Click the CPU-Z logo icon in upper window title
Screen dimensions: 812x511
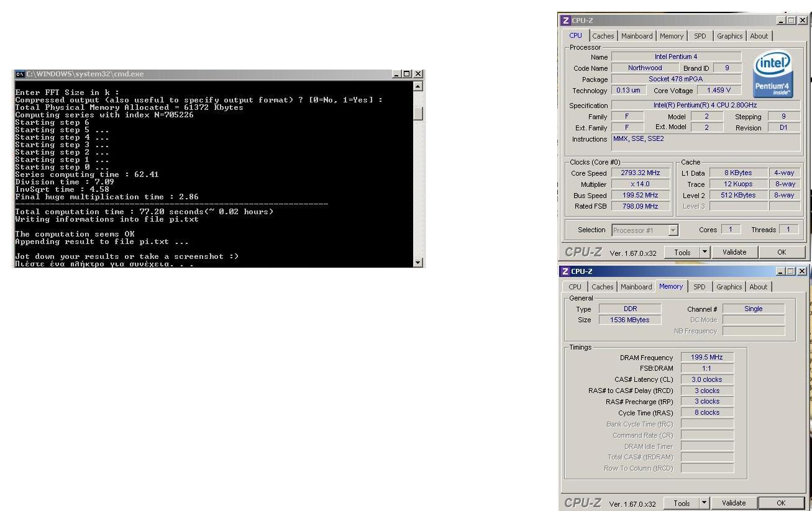pos(565,20)
